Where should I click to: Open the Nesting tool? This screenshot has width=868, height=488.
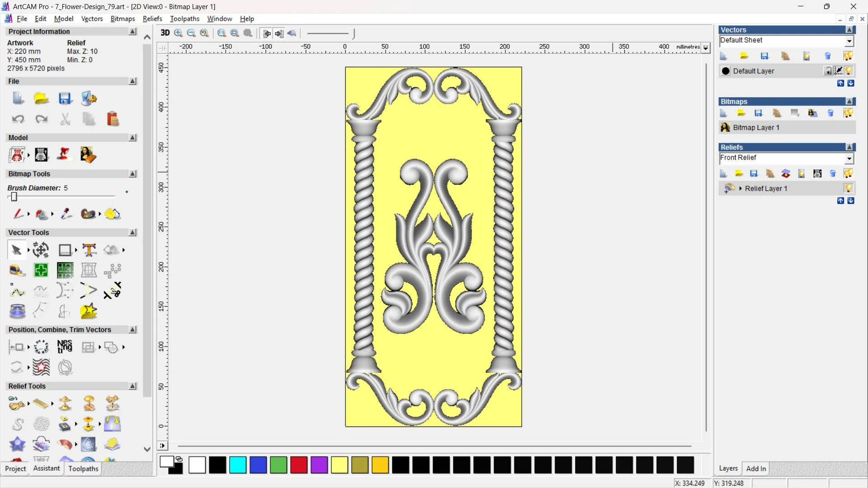(65, 347)
